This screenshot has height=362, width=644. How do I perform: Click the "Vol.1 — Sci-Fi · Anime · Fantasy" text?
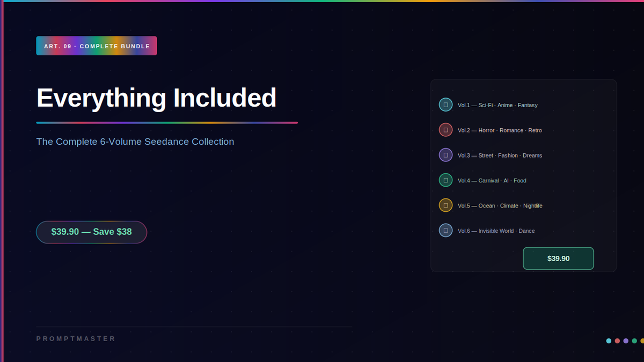point(497,105)
